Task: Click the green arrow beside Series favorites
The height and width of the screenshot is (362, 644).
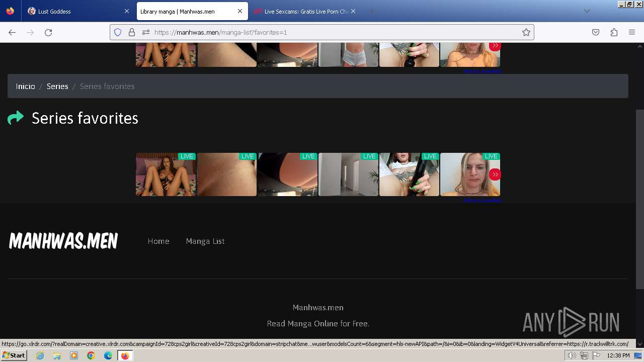Action: tap(16, 118)
